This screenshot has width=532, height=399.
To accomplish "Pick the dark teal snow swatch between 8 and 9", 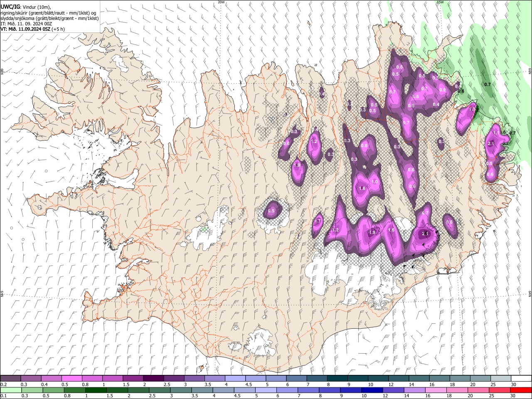I will pos(337,378).
